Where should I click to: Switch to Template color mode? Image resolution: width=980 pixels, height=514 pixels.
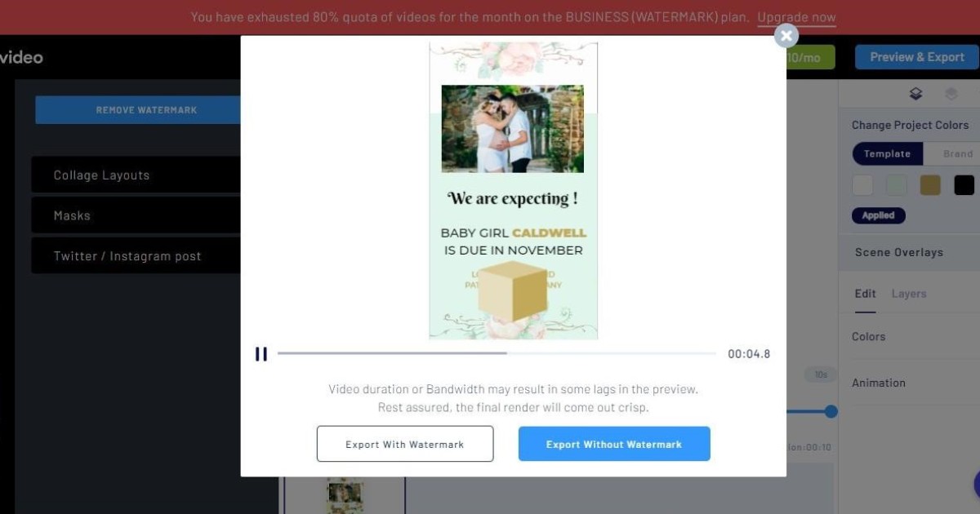(x=887, y=153)
